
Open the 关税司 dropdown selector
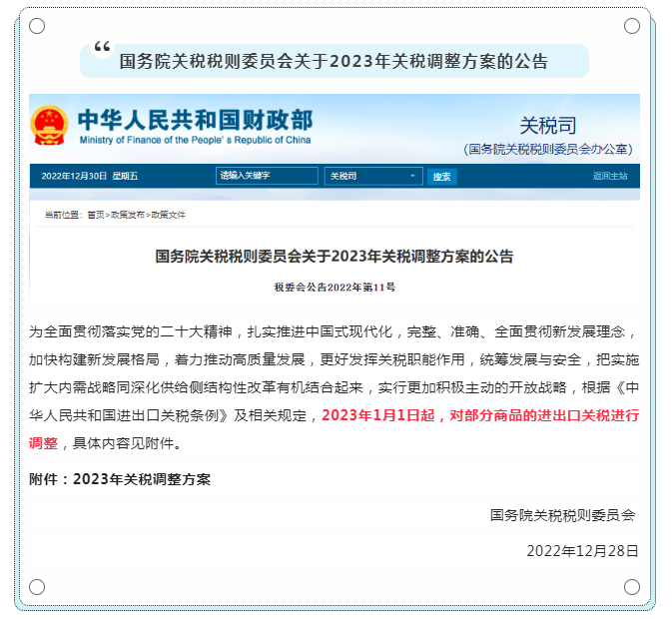coord(373,176)
